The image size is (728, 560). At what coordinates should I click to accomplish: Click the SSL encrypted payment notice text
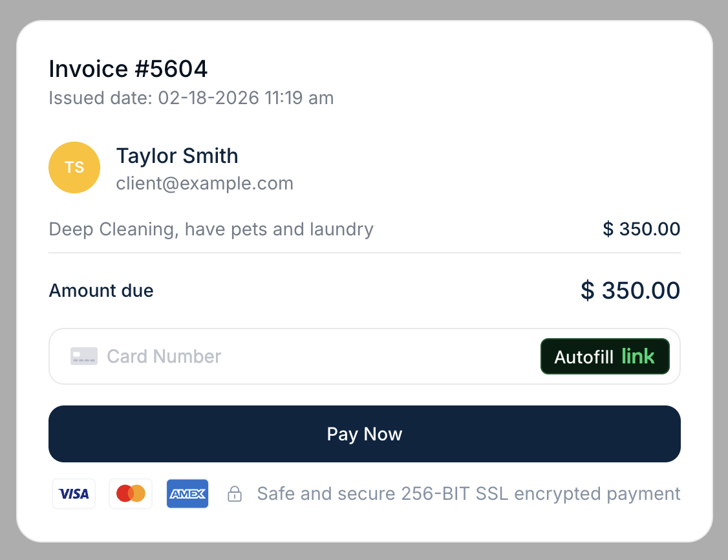point(469,494)
